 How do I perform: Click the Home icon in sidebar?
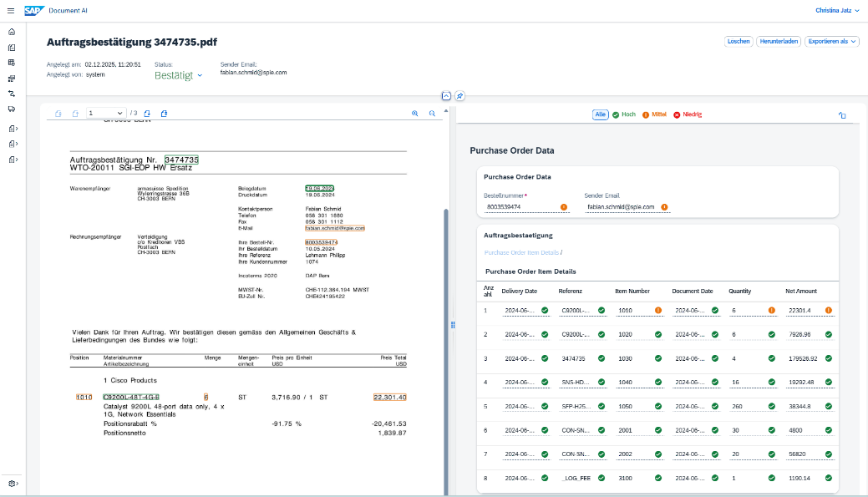coord(12,32)
